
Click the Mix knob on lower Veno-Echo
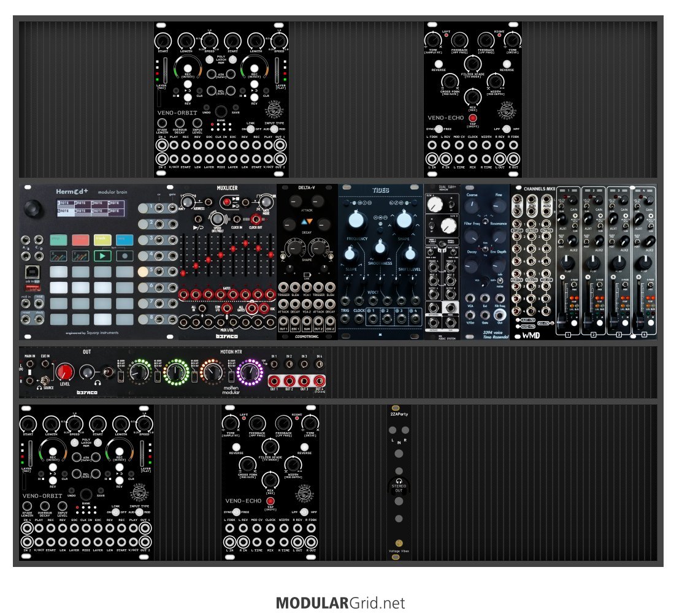pyautogui.click(x=270, y=480)
